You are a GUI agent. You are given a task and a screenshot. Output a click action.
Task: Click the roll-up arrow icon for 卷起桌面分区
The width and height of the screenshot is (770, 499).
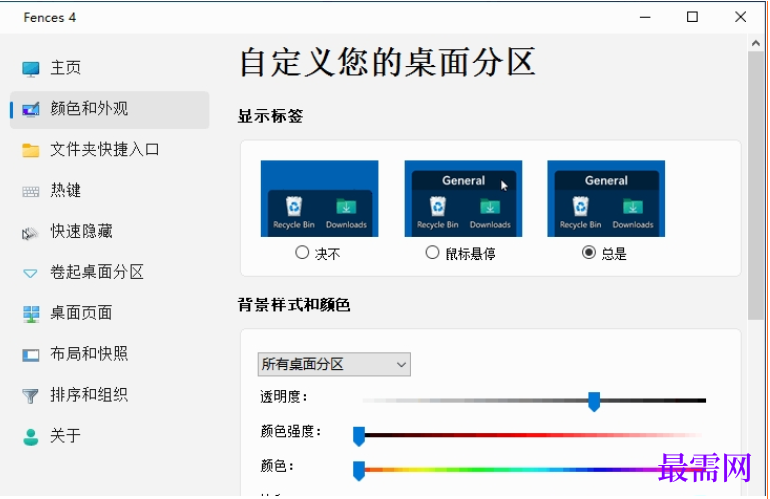[x=30, y=273]
